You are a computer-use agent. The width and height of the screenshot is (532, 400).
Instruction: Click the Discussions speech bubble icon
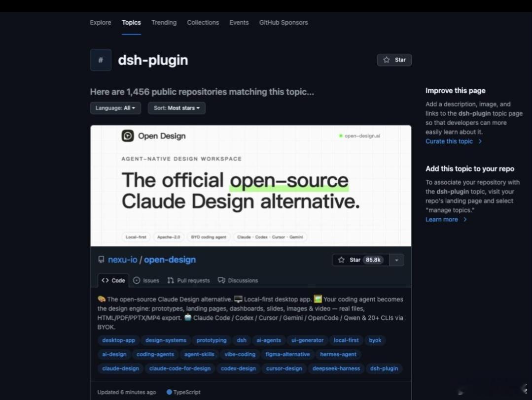pos(221,280)
